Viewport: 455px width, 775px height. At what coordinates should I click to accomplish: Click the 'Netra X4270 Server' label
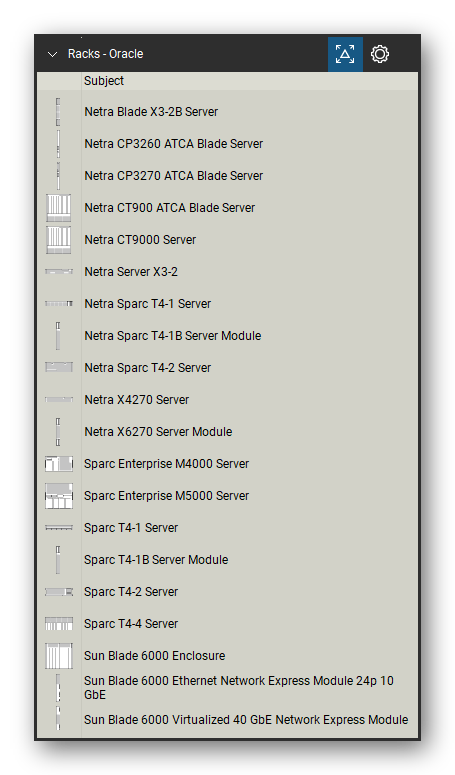click(137, 400)
